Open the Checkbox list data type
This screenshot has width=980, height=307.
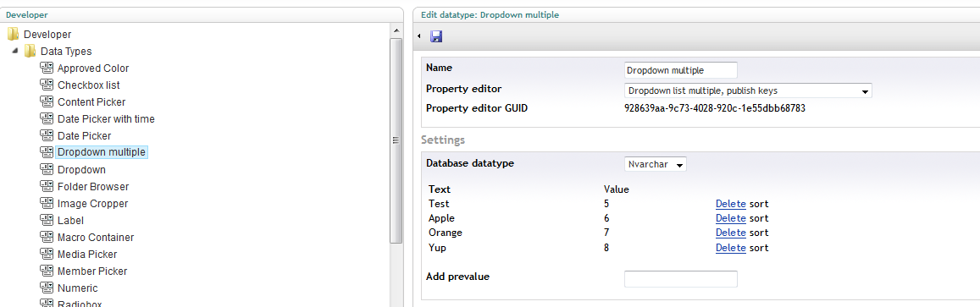click(89, 85)
